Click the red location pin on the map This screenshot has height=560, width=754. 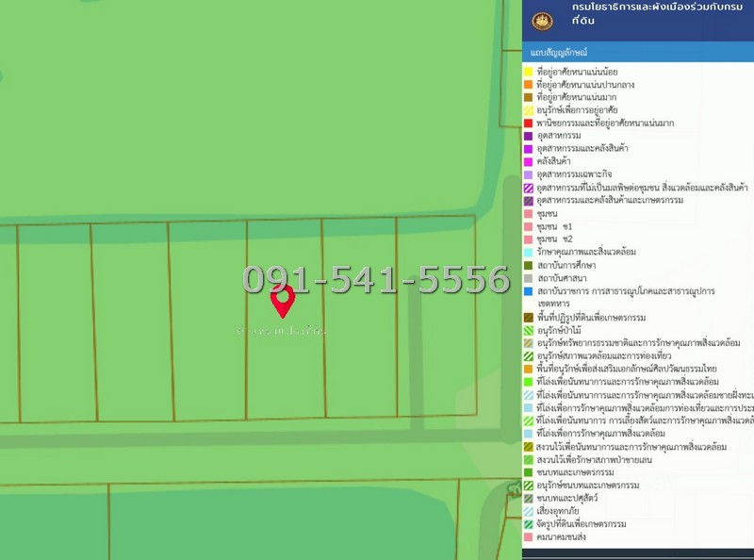(x=283, y=302)
